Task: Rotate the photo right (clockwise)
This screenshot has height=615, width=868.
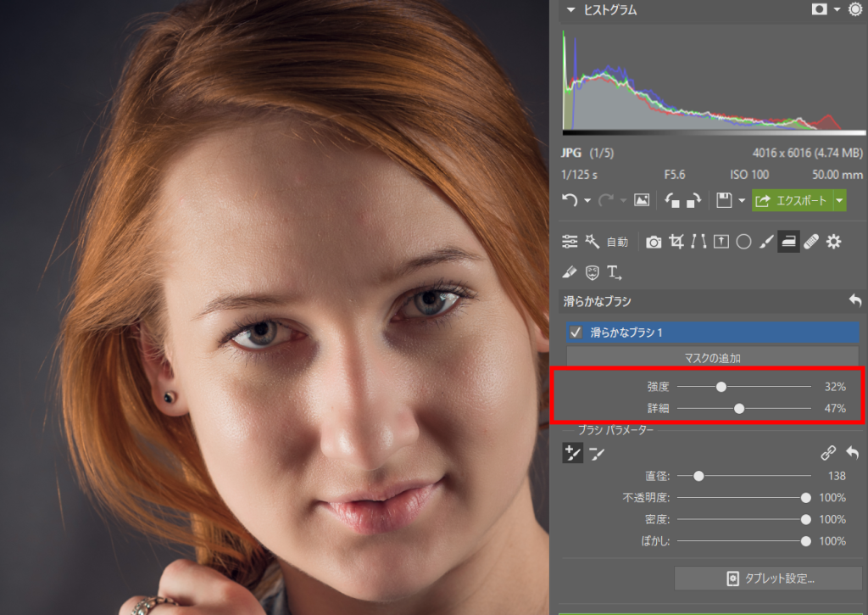Action: pos(693,200)
